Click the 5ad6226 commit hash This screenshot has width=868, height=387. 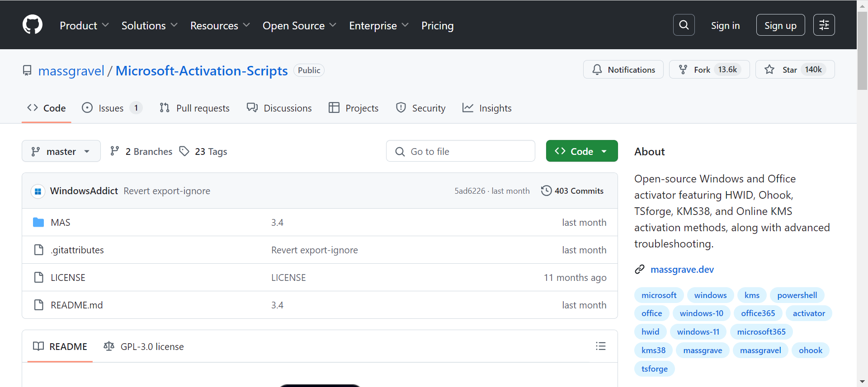coord(470,191)
